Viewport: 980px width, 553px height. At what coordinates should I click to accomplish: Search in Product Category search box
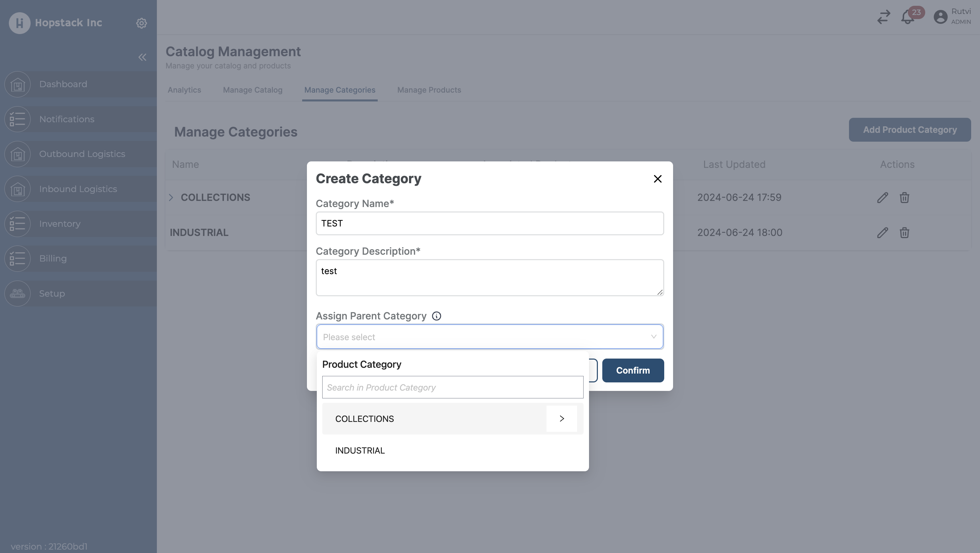pos(452,386)
